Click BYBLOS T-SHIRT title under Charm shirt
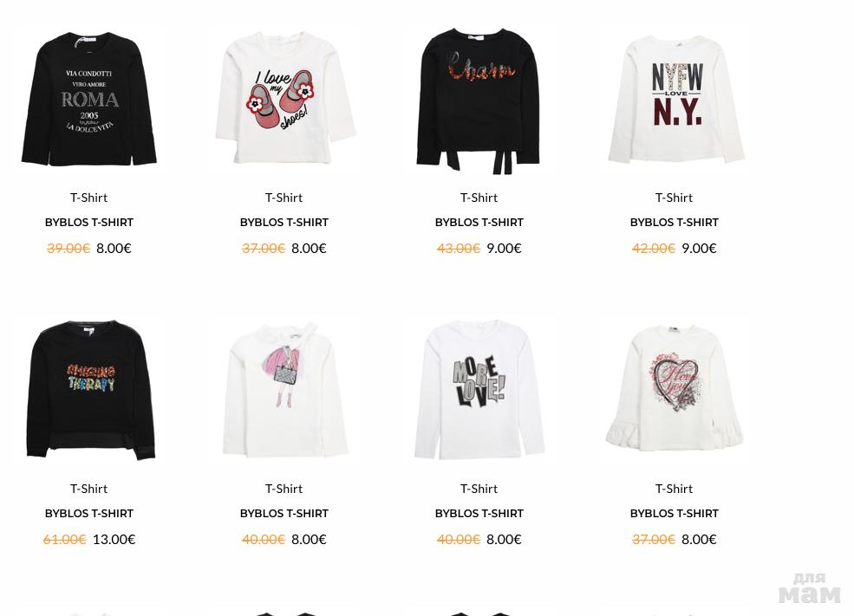 click(479, 223)
